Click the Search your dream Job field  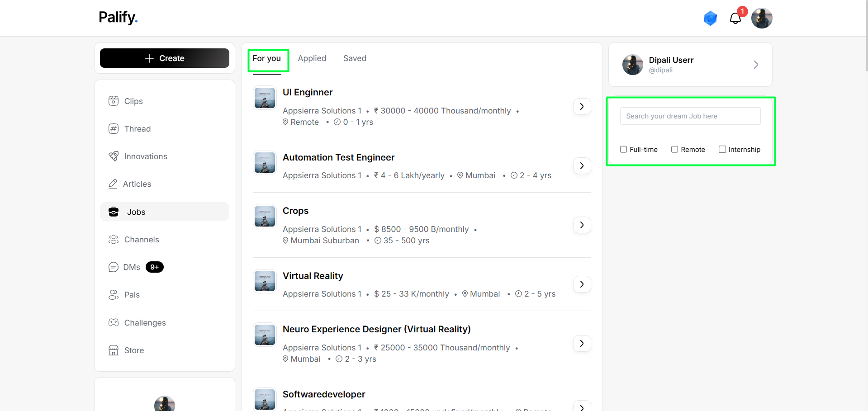[690, 116]
